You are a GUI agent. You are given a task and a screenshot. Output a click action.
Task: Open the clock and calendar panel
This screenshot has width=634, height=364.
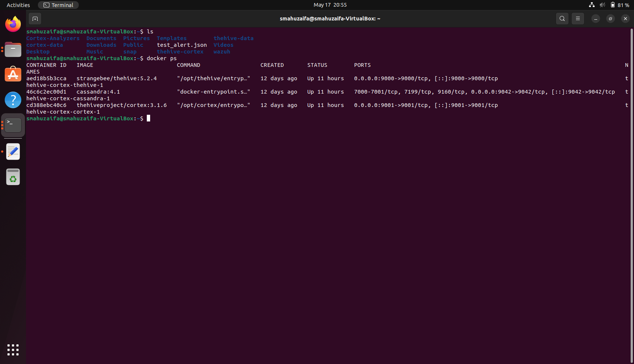pyautogui.click(x=330, y=5)
